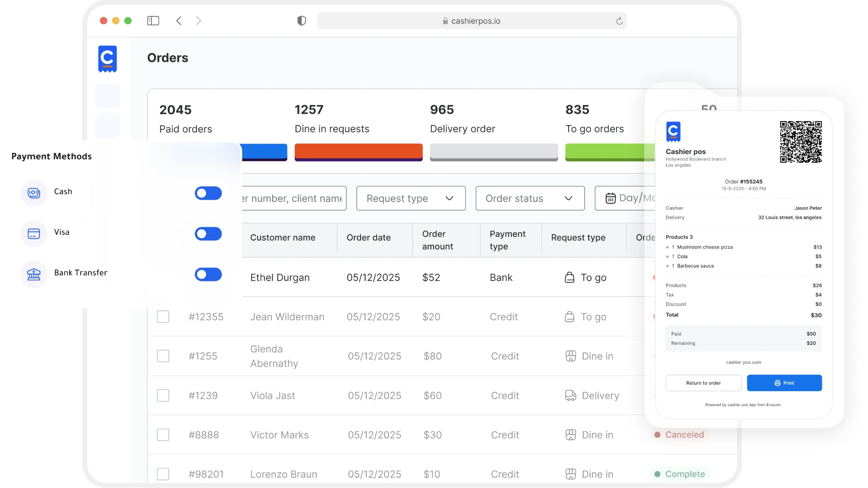
Task: Select the checkbox for order #8888
Action: [163, 435]
